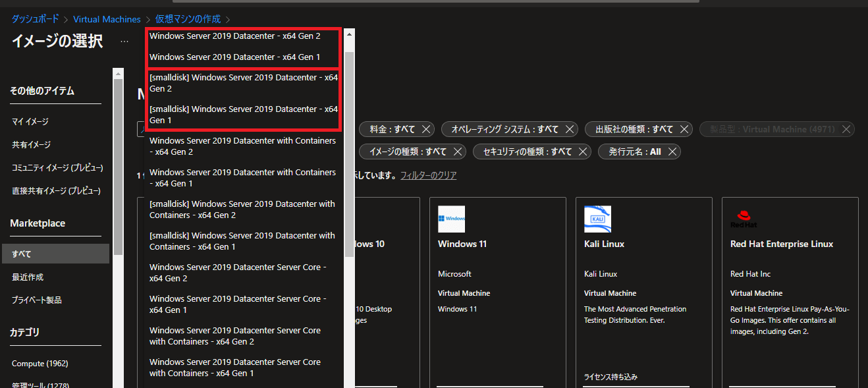Click the Microsoft publisher text on Windows 11 card
The height and width of the screenshot is (388, 868).
454,274
